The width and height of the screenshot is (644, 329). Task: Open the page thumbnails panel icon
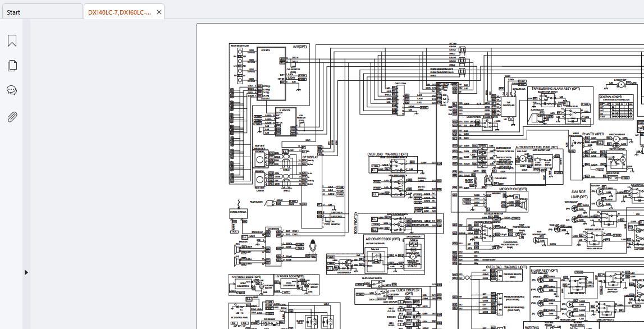click(12, 65)
